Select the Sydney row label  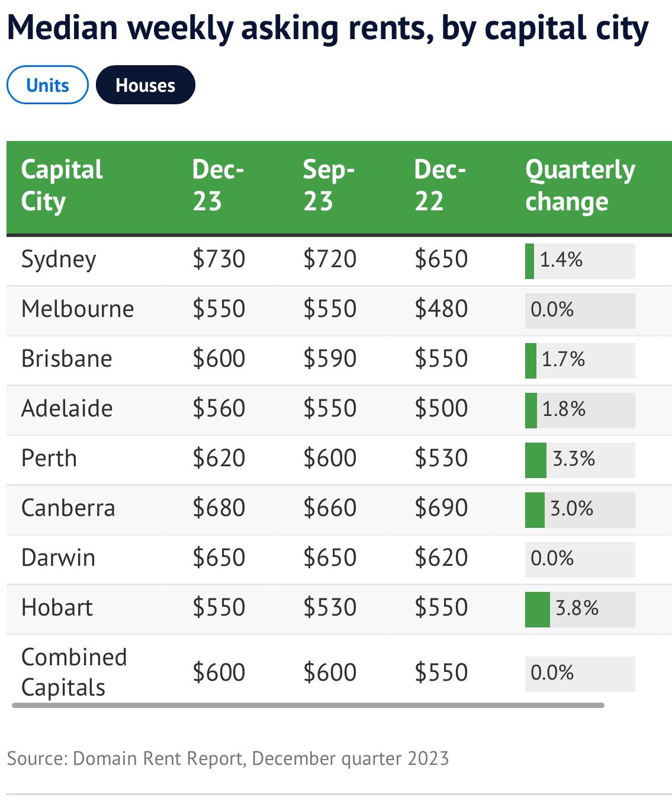point(59,260)
